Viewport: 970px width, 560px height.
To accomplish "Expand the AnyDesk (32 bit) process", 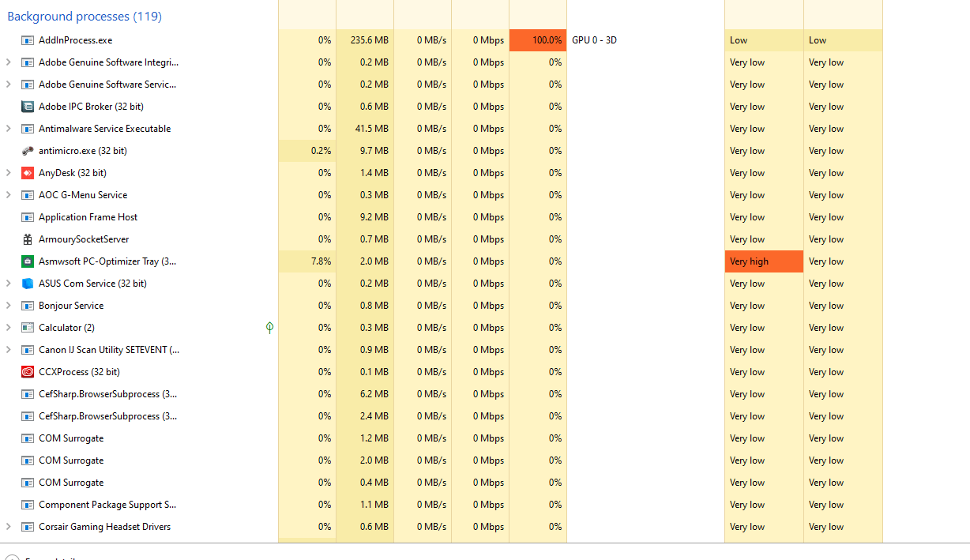I will [x=8, y=173].
